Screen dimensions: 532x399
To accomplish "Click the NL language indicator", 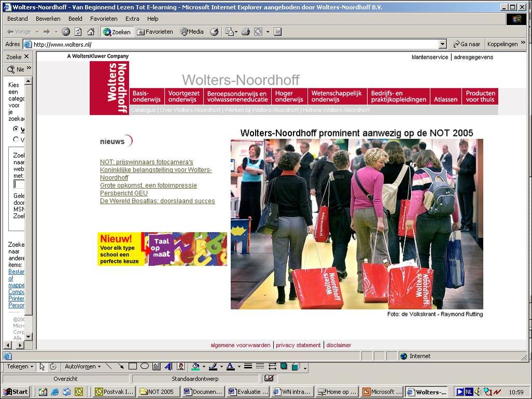I will [x=469, y=392].
